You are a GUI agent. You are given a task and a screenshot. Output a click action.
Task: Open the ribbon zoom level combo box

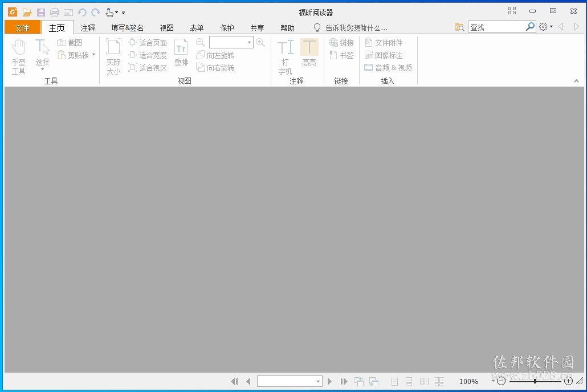point(231,42)
